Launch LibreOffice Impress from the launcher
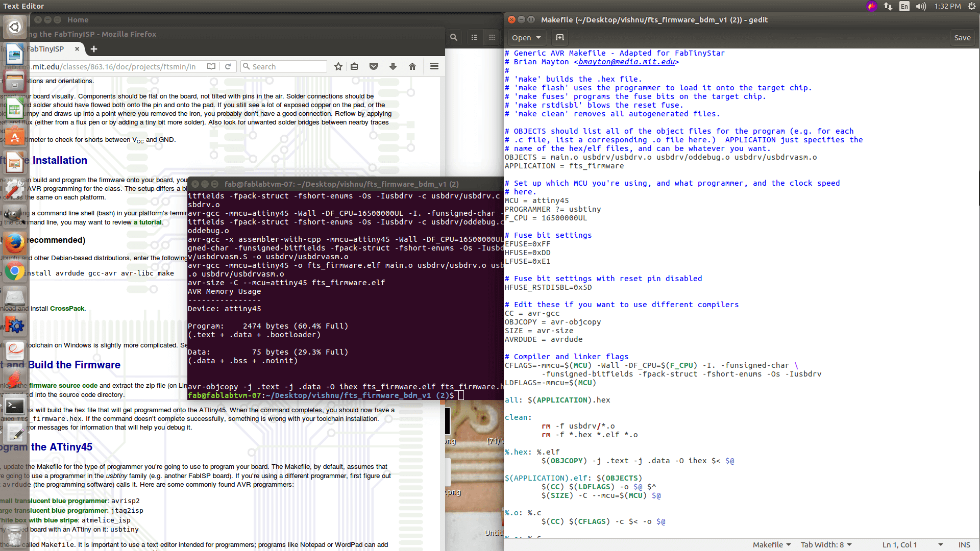The width and height of the screenshot is (980, 551). pos(15,163)
